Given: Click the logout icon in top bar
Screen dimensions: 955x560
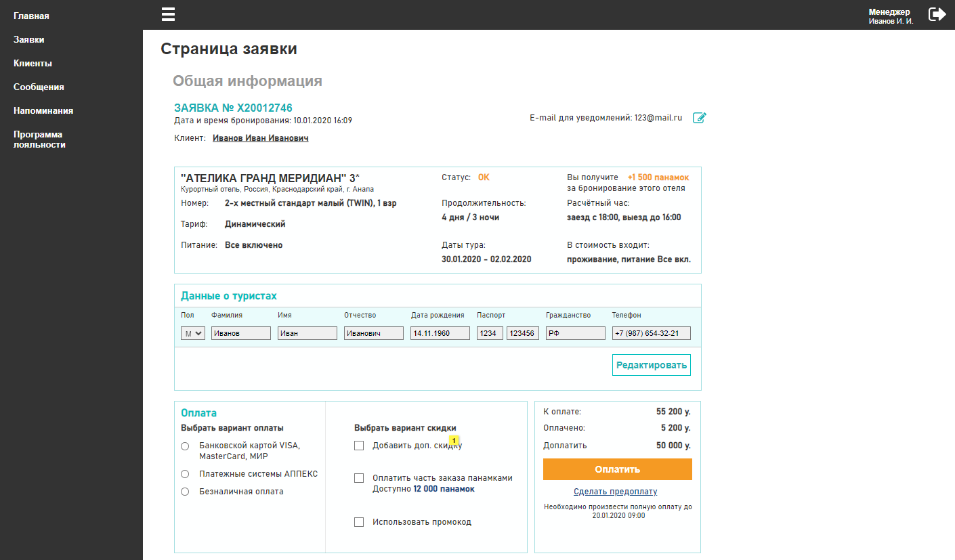Looking at the screenshot, I should click(x=937, y=14).
